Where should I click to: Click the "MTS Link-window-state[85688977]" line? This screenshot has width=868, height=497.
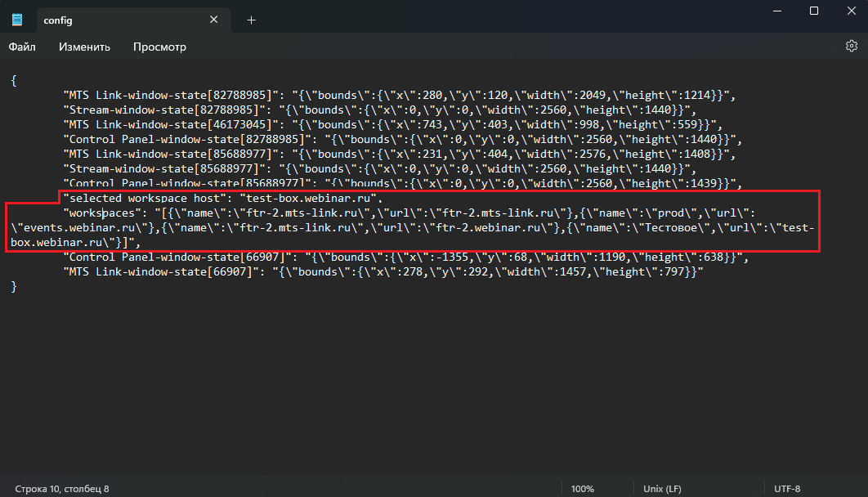point(399,154)
